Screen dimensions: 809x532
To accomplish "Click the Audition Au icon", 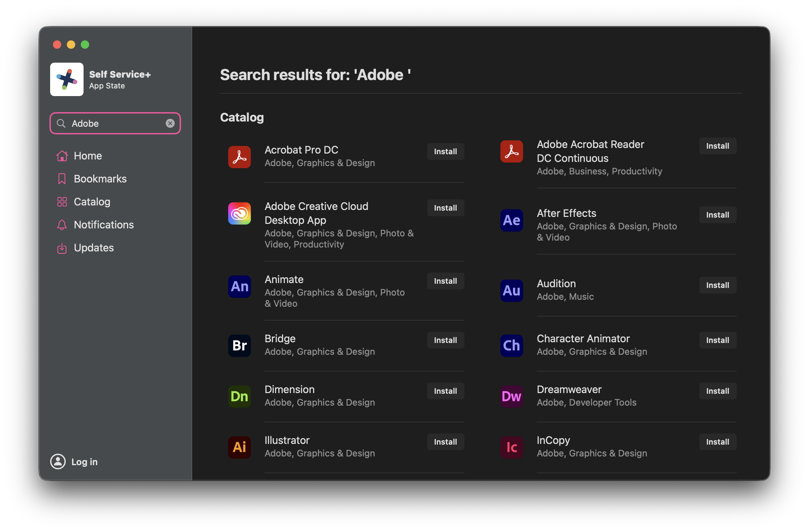I will [x=511, y=291].
